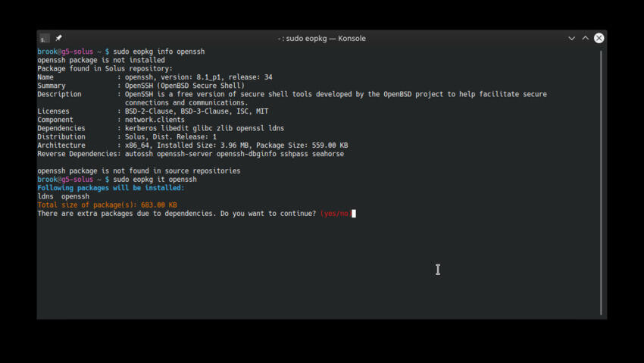Click the 'ldns openssh' package list line
Screen dimensions: 644x363
pyautogui.click(x=63, y=196)
